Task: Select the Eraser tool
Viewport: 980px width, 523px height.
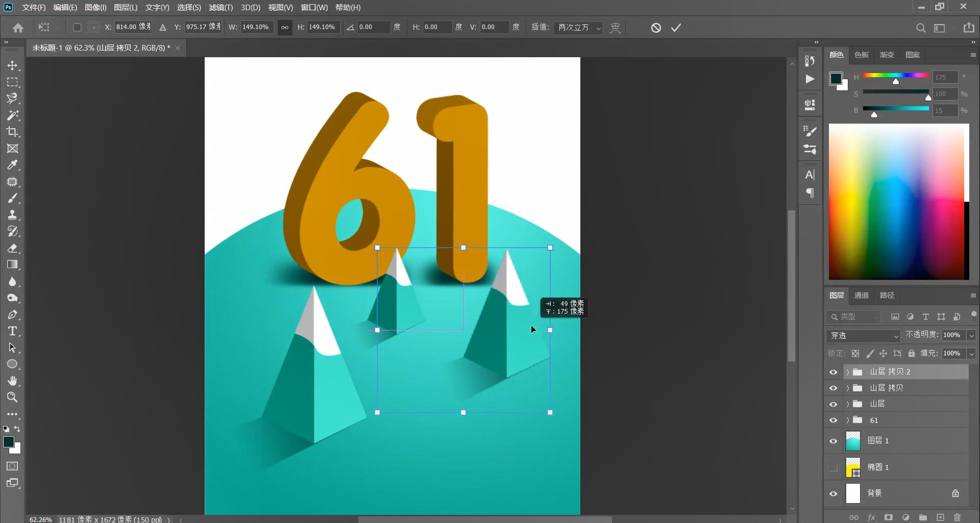Action: pyautogui.click(x=13, y=248)
